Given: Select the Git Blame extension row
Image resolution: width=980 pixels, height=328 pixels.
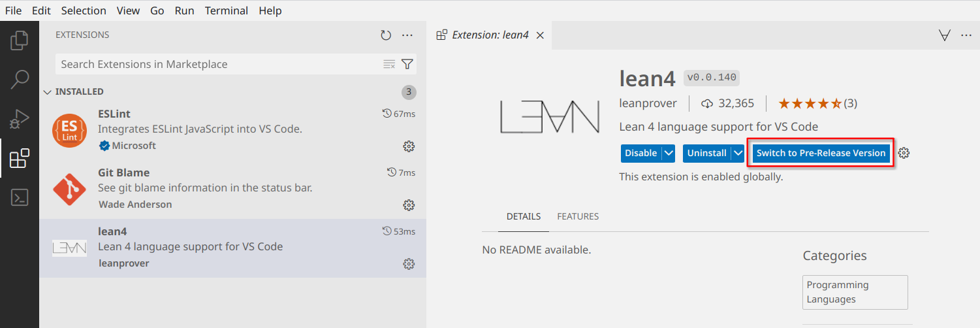Looking at the screenshot, I should point(232,189).
